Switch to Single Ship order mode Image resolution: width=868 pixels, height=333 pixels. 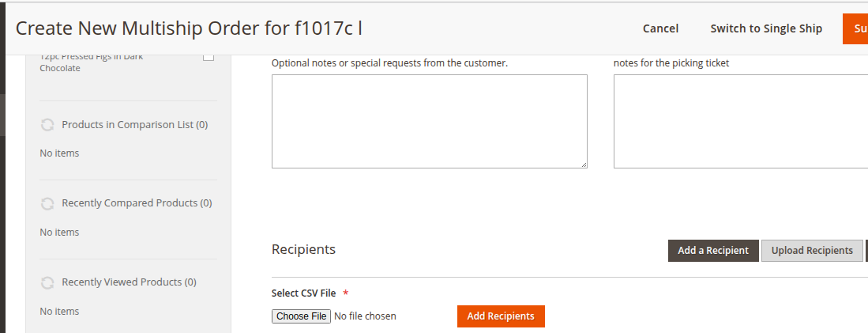click(765, 28)
